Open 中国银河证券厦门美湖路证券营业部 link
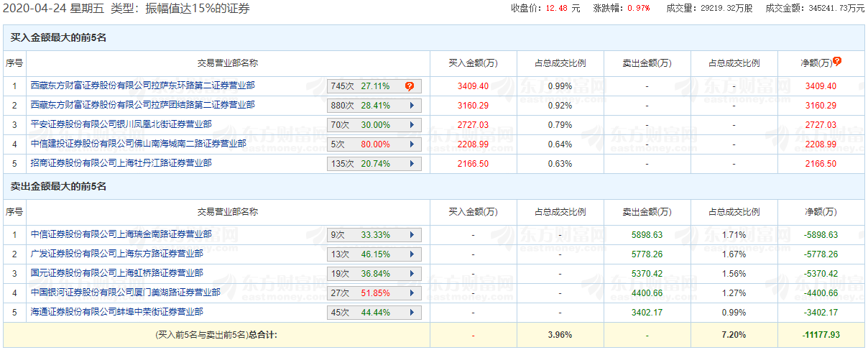Image resolution: width=868 pixels, height=350 pixels. point(125,293)
